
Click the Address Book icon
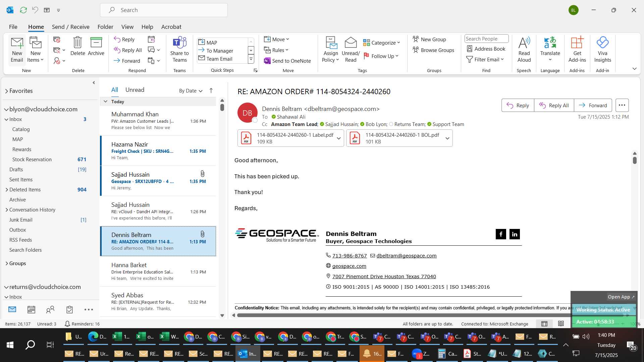pos(470,49)
